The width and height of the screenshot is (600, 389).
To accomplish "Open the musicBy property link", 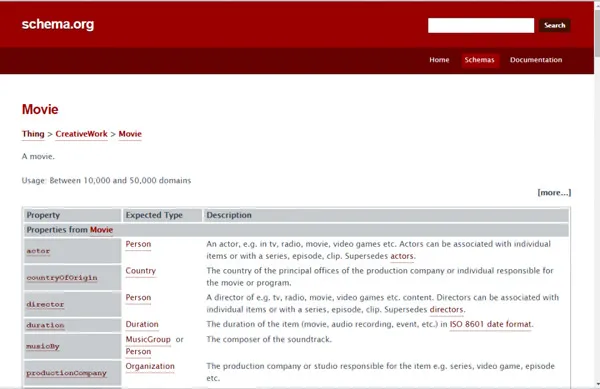I will point(43,347).
